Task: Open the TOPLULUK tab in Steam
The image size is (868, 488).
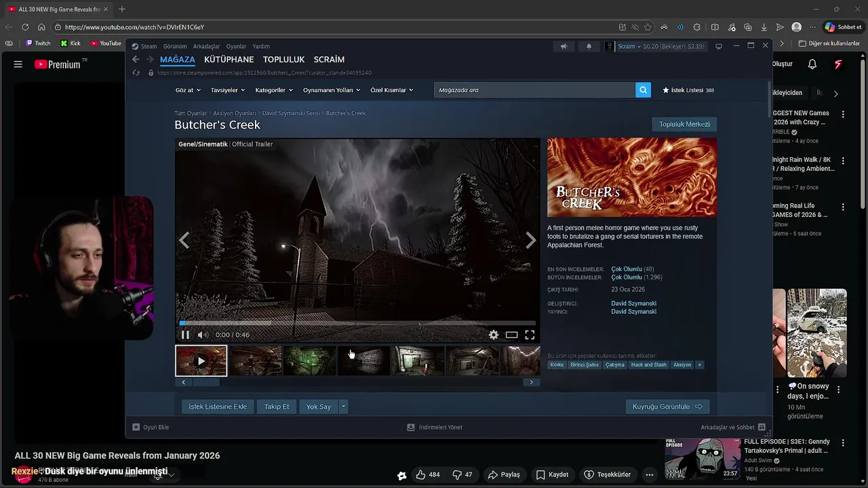Action: 283,60
